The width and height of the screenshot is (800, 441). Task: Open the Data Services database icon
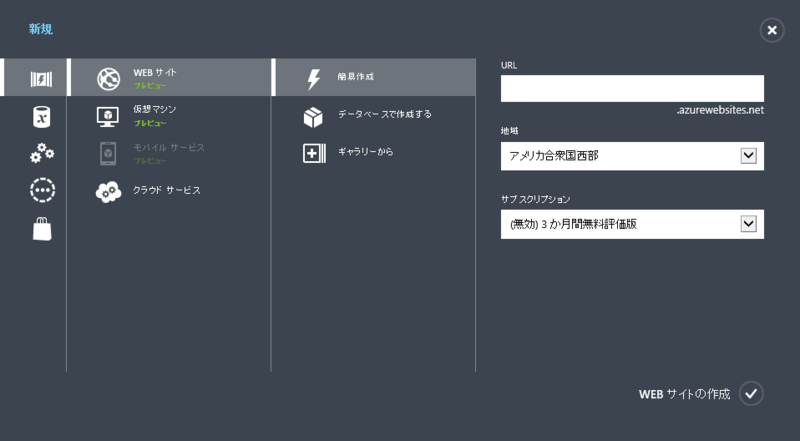41,117
